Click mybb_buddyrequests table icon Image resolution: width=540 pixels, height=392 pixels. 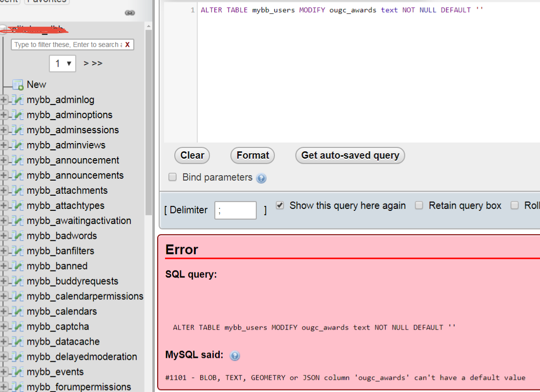coord(18,281)
